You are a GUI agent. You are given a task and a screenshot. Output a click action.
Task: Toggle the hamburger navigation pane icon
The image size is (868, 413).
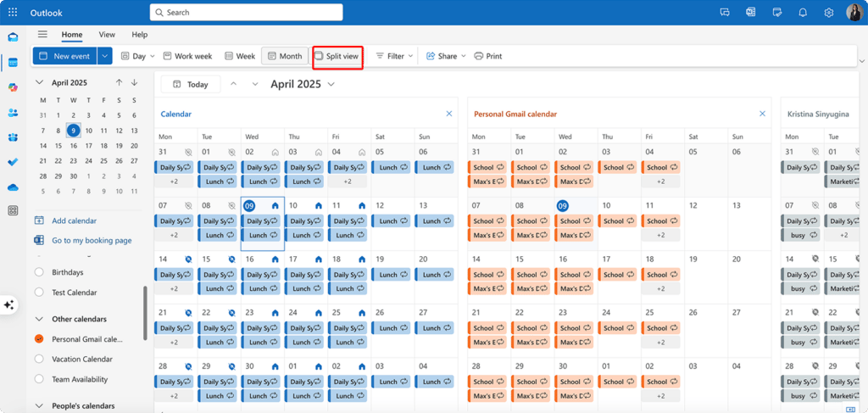(42, 34)
